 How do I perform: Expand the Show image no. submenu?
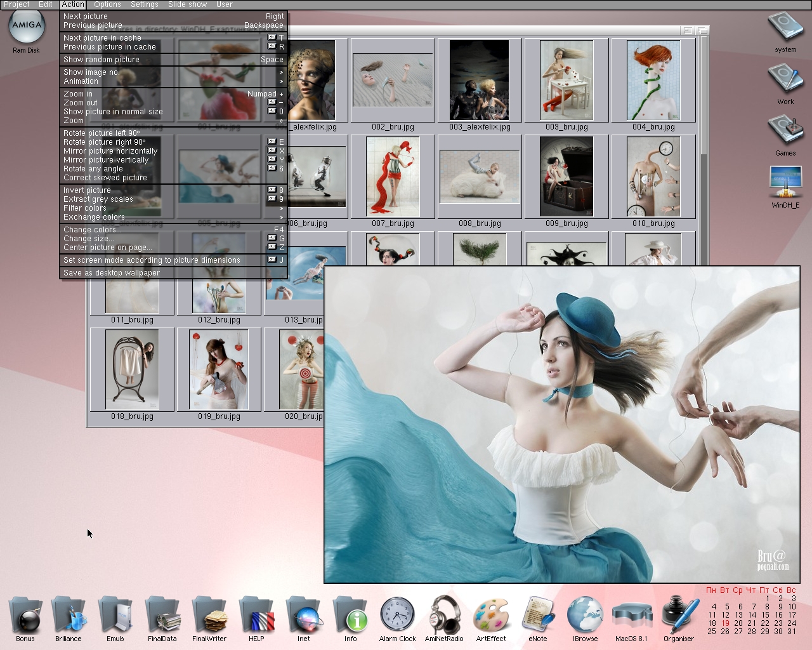pos(173,72)
